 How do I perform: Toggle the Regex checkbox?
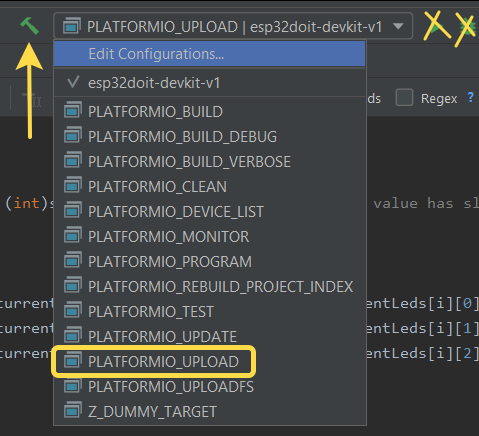click(404, 98)
